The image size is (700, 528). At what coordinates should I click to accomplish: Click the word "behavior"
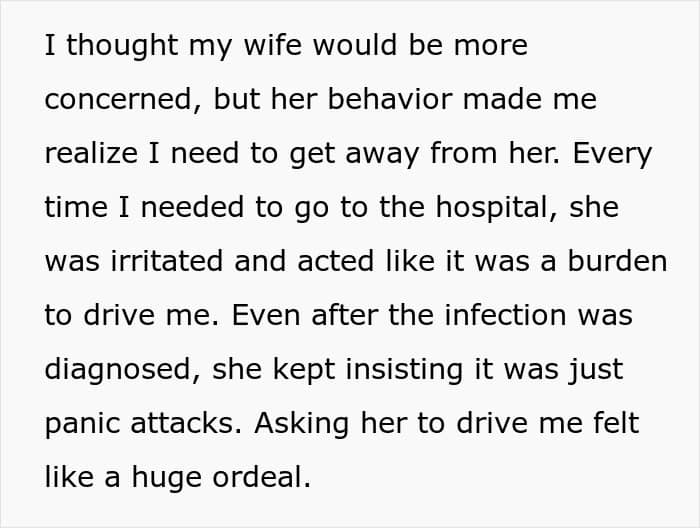[390, 99]
